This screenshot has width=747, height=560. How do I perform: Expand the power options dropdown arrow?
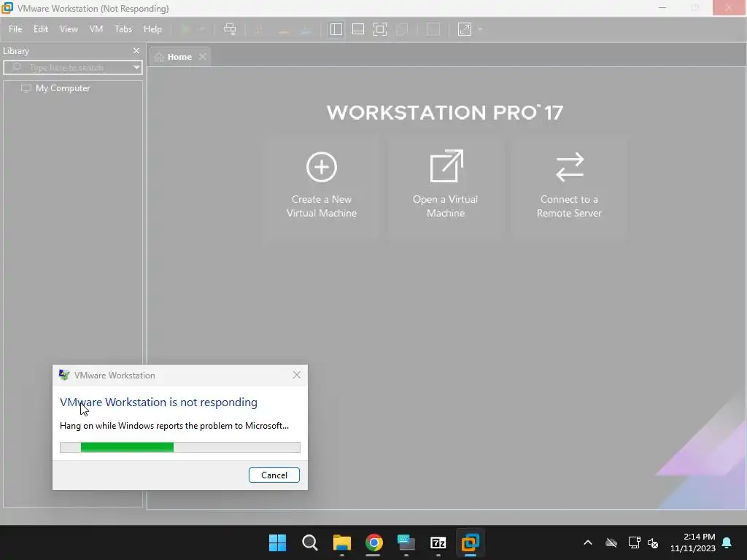click(201, 29)
